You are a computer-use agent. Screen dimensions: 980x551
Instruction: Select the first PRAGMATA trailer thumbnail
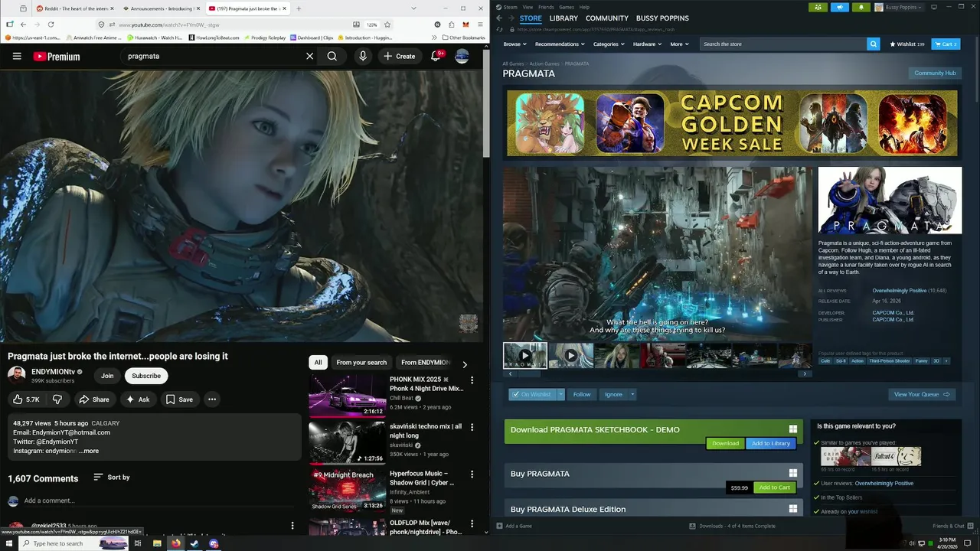pos(525,355)
